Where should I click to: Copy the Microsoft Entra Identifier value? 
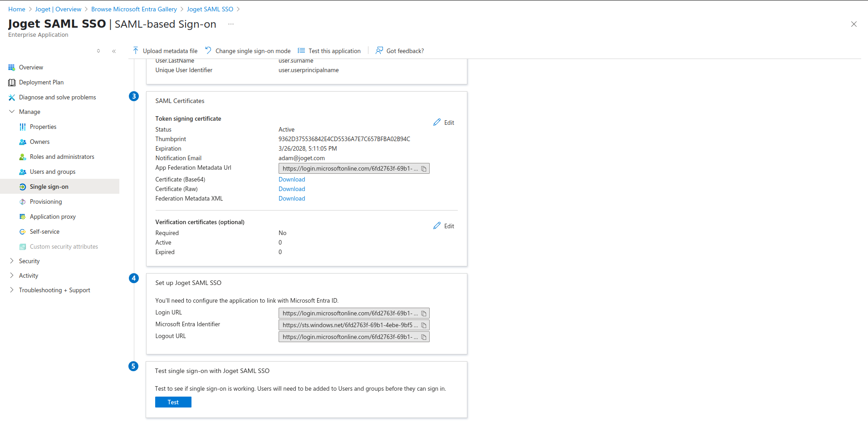(424, 325)
